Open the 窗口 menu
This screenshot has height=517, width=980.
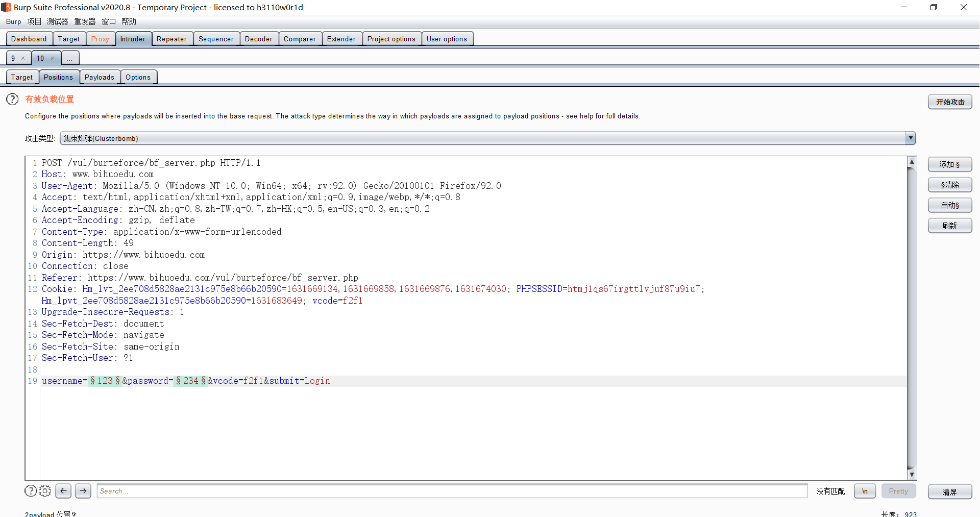[x=109, y=21]
